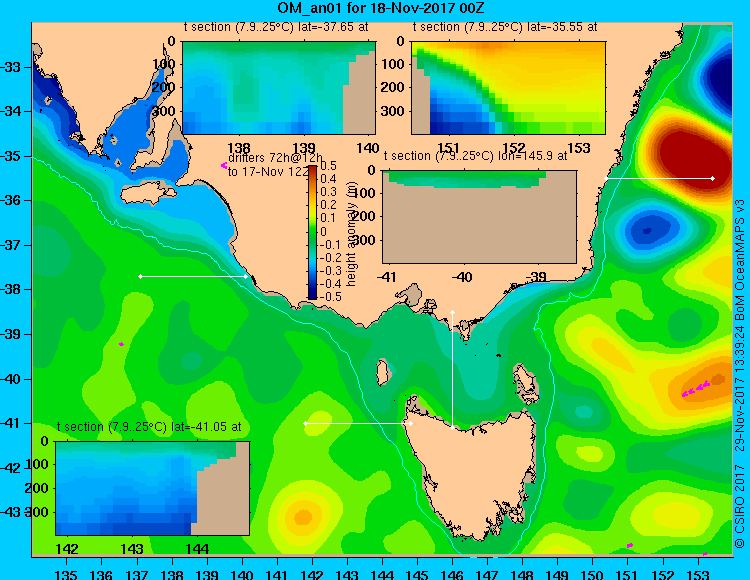Screen dimensions: 750x580
Task: Click the 'to 17-Nov 12Z' legend text
Action: (268, 172)
